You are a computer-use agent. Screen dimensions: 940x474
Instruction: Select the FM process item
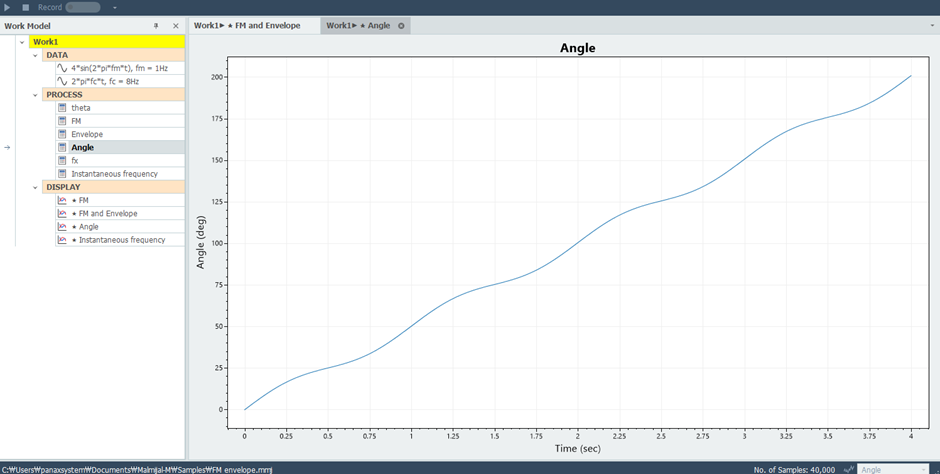pyautogui.click(x=120, y=121)
